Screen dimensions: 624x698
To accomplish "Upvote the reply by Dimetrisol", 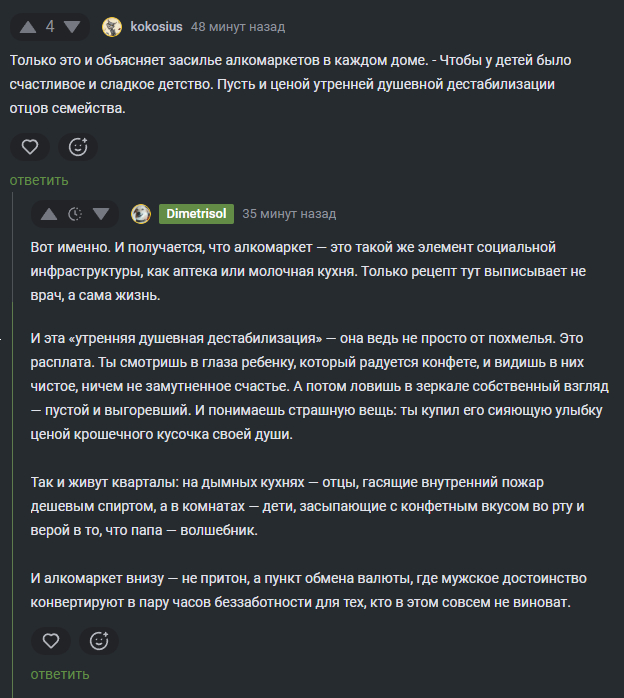I will [48, 214].
